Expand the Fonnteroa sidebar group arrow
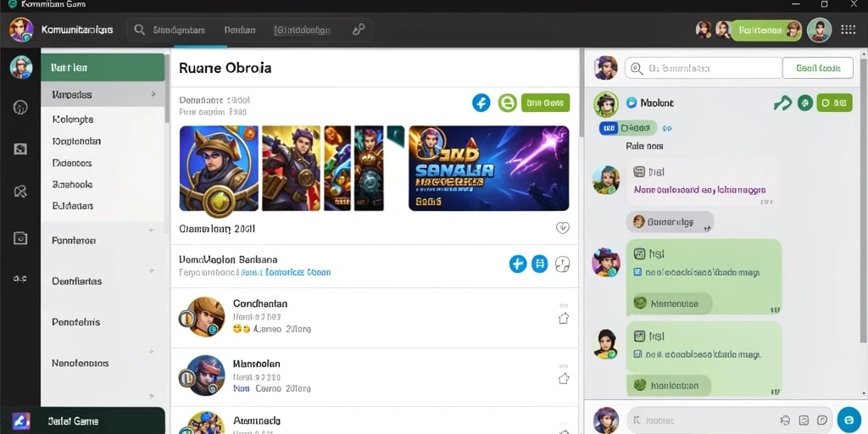 click(x=151, y=230)
